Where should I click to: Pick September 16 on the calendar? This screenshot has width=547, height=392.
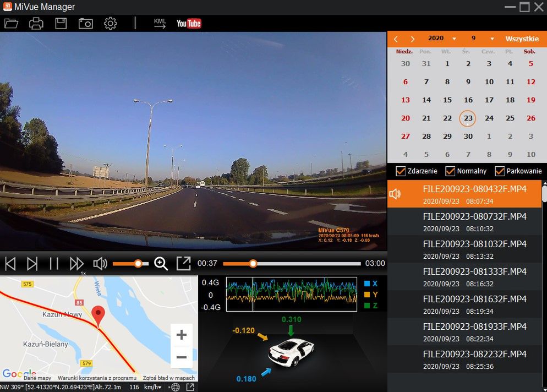click(468, 100)
